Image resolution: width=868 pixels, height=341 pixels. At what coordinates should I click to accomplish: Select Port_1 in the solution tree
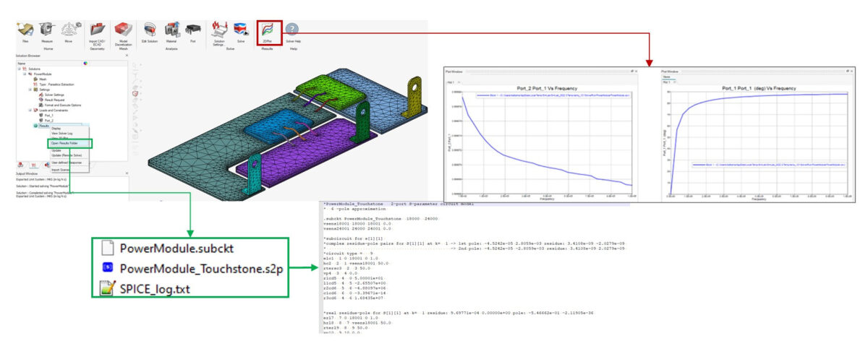click(48, 116)
